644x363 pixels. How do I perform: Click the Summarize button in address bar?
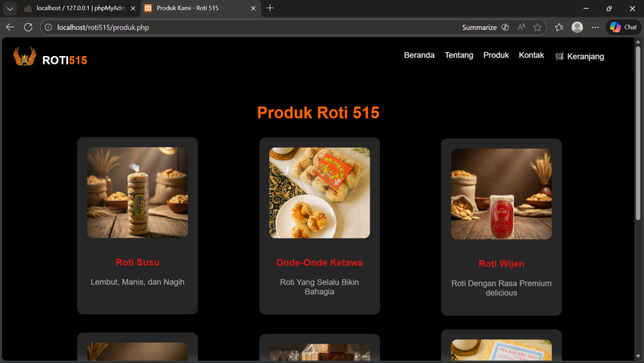[479, 28]
